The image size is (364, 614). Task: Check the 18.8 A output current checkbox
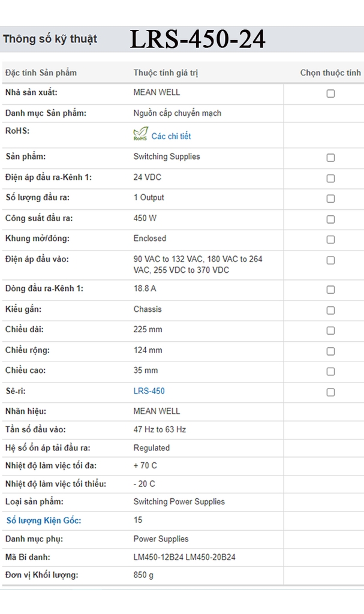click(330, 290)
